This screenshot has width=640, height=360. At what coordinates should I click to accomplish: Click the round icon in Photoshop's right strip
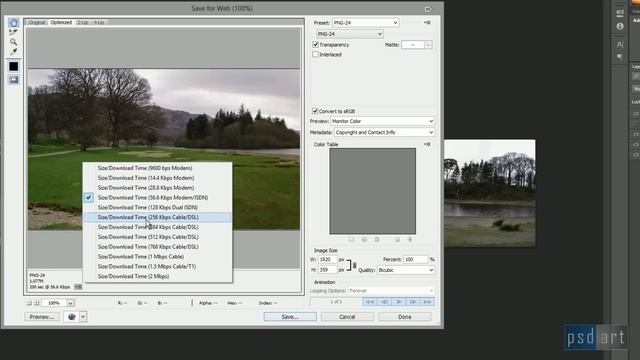point(620,26)
